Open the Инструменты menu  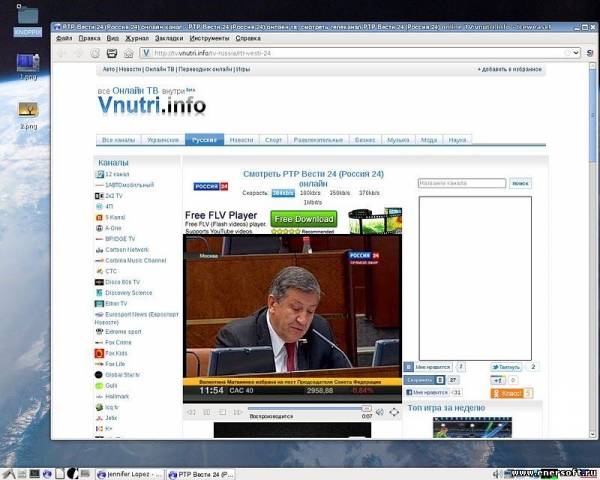209,38
